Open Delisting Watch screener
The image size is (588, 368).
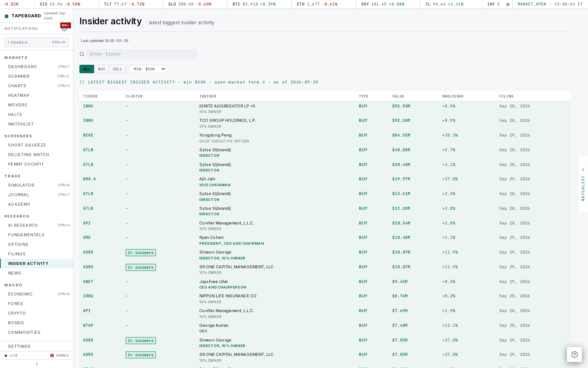[36, 155]
